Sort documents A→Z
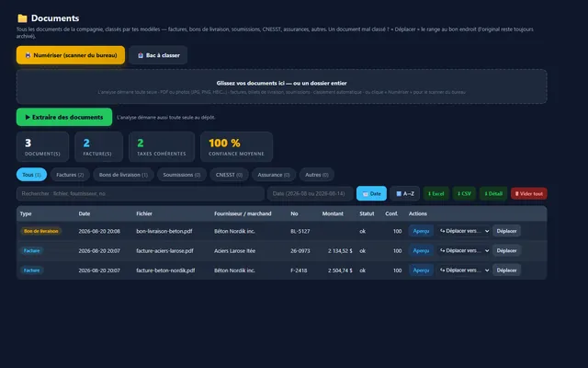588x368 pixels. point(405,194)
